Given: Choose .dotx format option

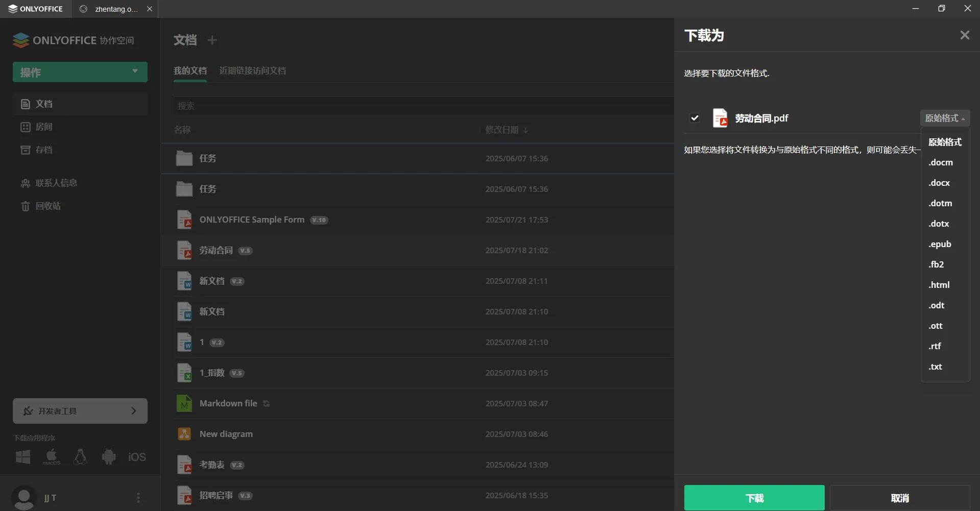Looking at the screenshot, I should [945, 224].
